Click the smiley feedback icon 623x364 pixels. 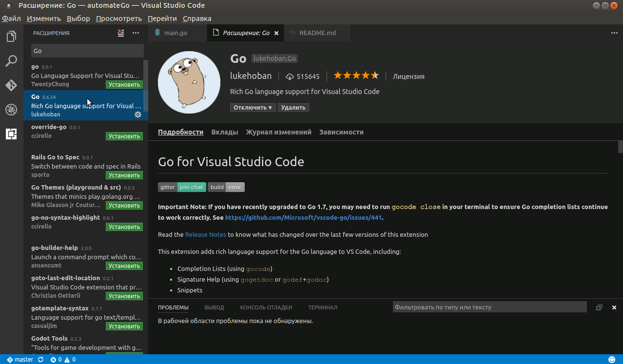[x=612, y=360]
